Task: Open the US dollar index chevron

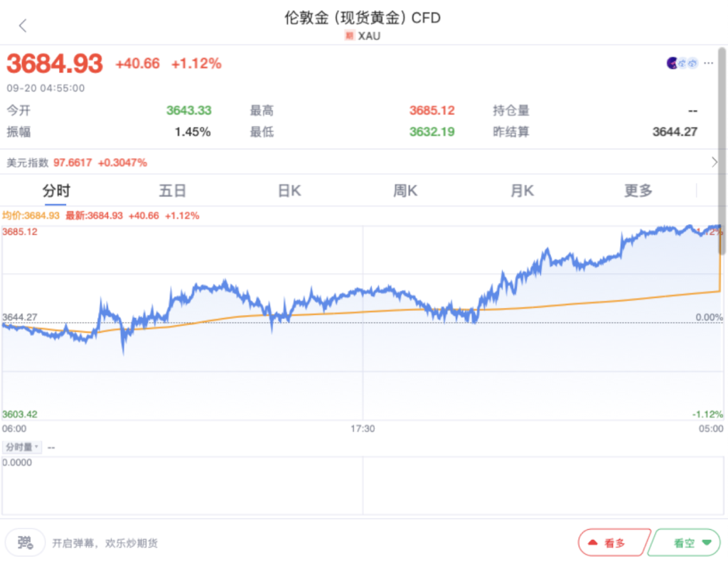Action: (x=714, y=162)
